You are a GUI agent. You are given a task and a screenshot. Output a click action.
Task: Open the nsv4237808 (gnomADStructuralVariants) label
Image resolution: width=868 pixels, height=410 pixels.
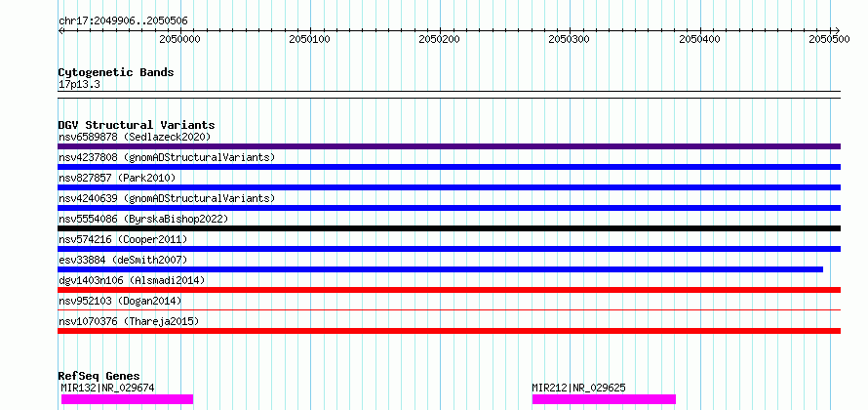coord(167,157)
